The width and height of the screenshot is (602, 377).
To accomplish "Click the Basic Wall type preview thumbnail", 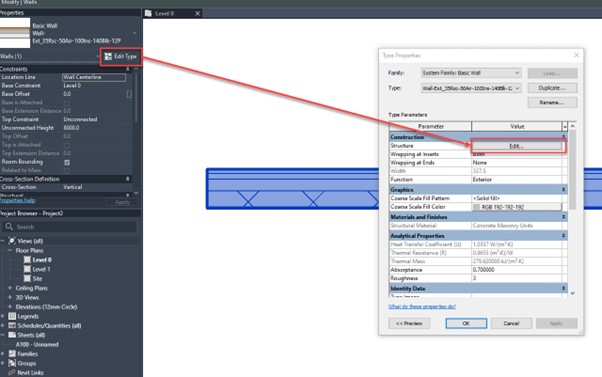I will coord(15,33).
